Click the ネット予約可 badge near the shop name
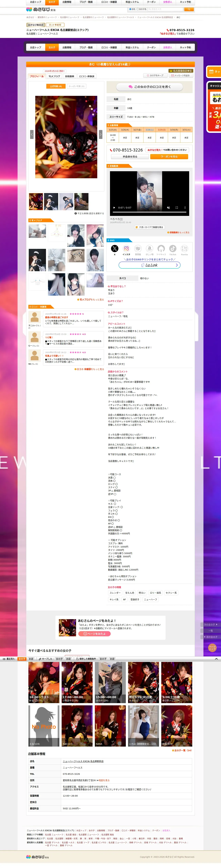 click(x=55, y=25)
